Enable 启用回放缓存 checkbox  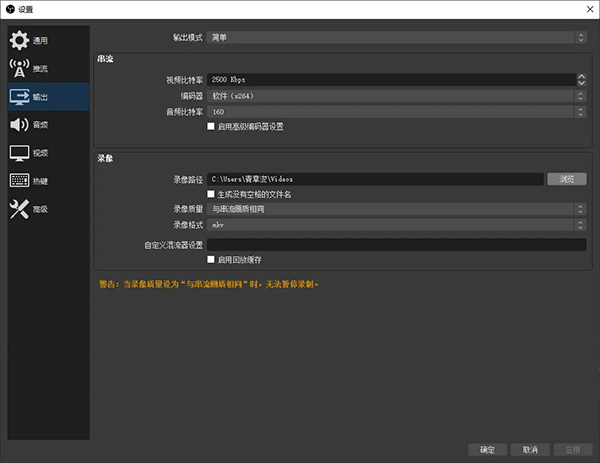tap(210, 259)
